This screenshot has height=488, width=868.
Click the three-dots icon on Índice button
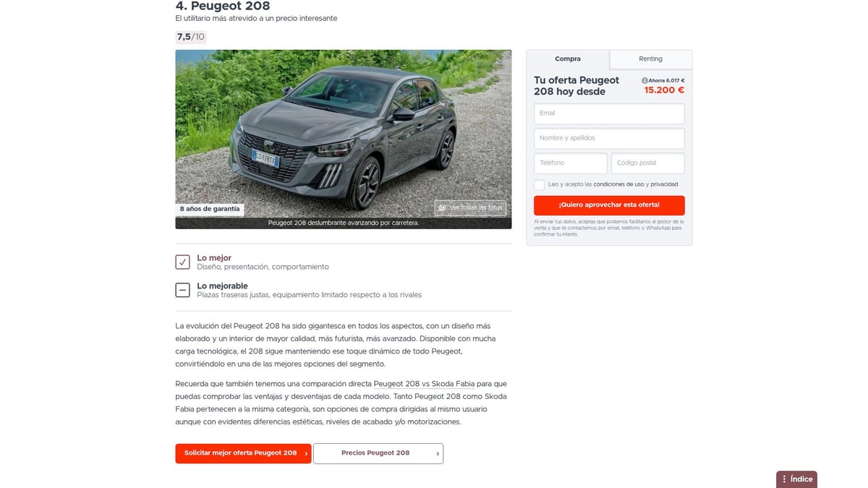[x=784, y=479]
